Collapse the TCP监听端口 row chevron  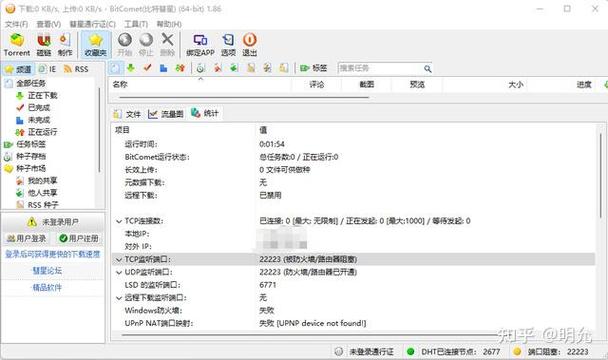(119, 260)
